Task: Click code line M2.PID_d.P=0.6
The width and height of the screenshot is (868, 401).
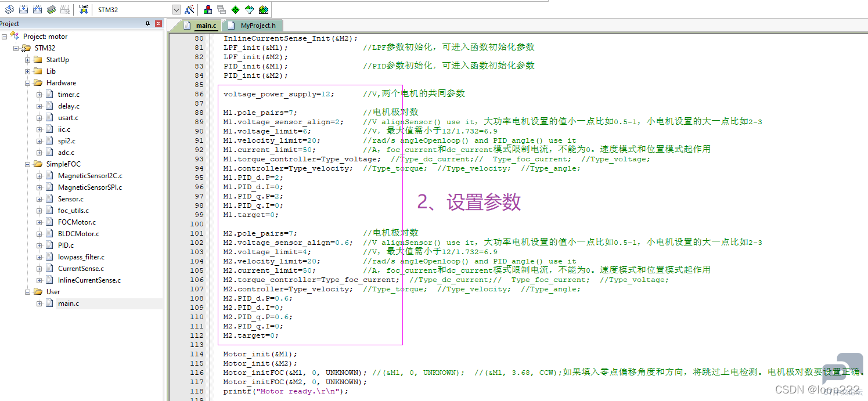Action: click(x=258, y=298)
